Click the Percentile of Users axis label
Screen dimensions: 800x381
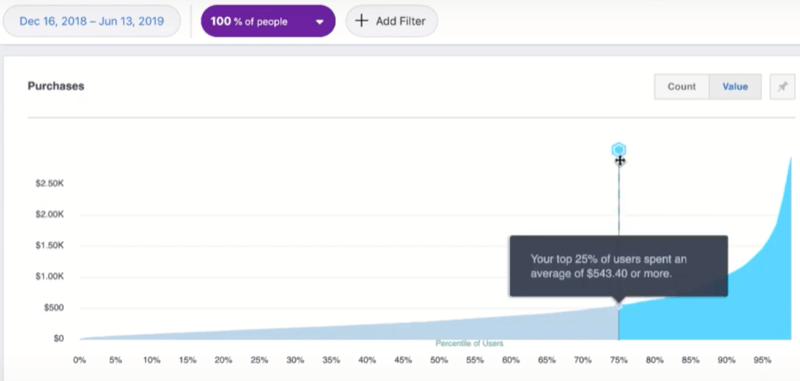pos(469,343)
